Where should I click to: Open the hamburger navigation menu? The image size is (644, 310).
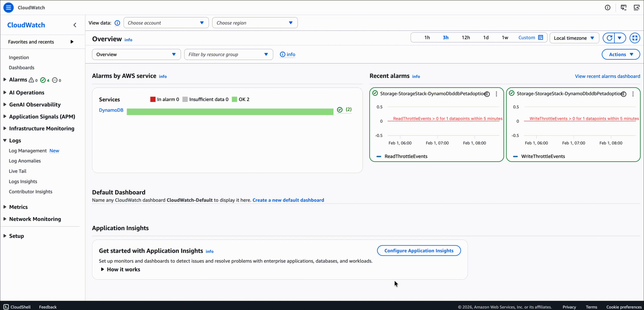tap(8, 8)
